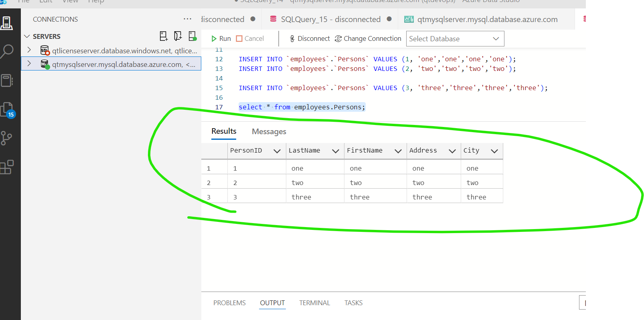
Task: Open the Search view in activity bar
Action: (7, 51)
